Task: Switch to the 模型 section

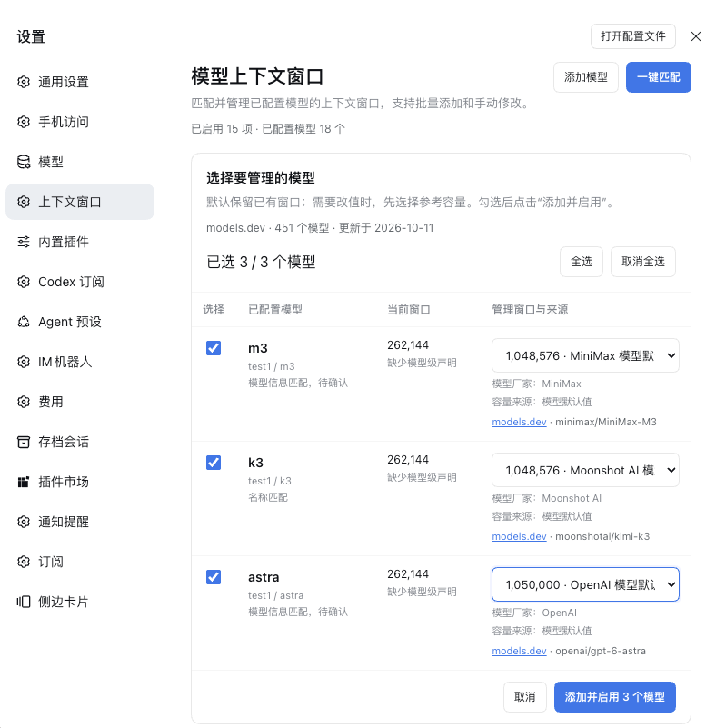Action: [80, 162]
